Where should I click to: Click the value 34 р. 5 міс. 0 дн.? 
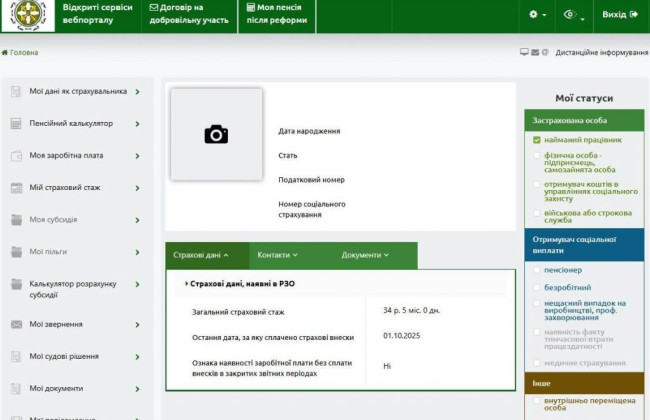(x=411, y=310)
